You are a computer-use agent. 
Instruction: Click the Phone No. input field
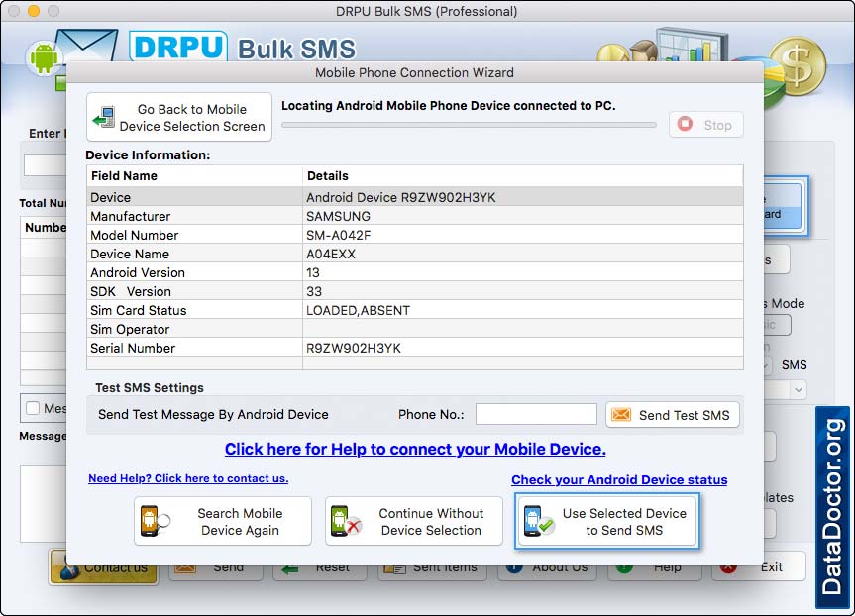536,414
